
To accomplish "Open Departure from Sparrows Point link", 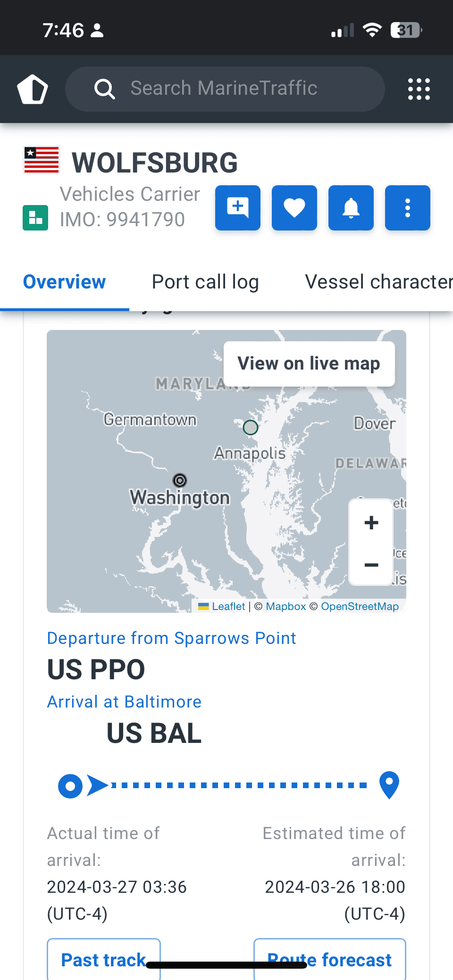I will click(171, 638).
